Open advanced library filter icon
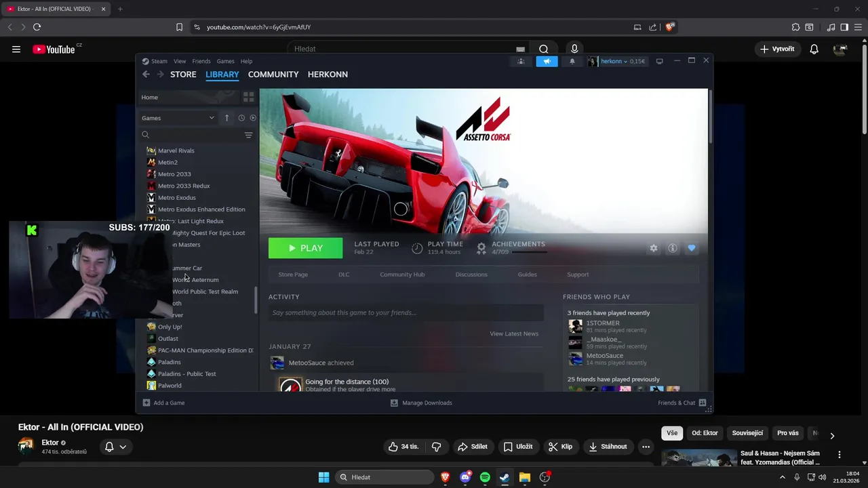The width and height of the screenshot is (868, 488). (x=248, y=135)
